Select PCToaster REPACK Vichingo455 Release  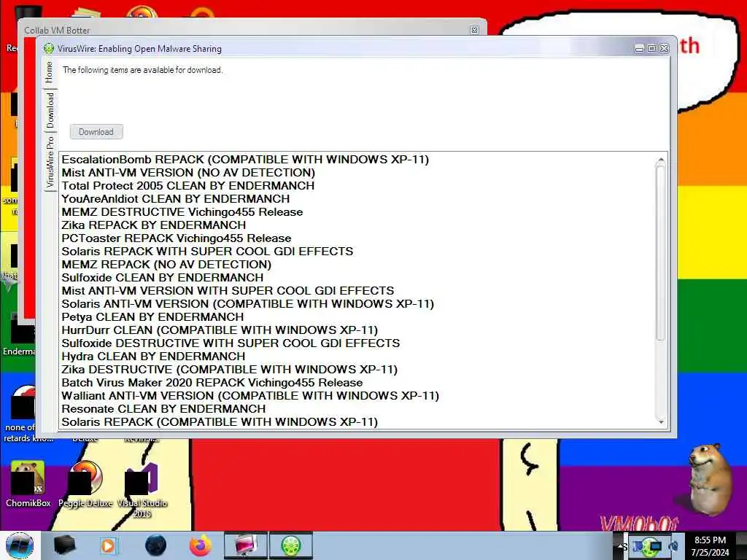point(177,238)
